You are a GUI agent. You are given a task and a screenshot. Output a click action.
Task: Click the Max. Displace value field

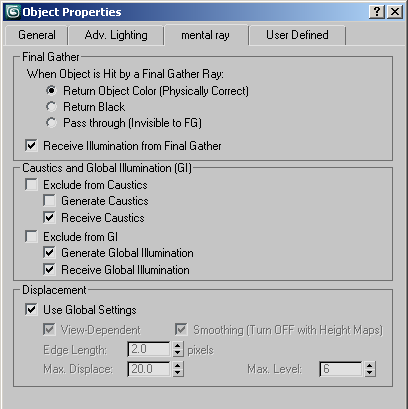149,369
